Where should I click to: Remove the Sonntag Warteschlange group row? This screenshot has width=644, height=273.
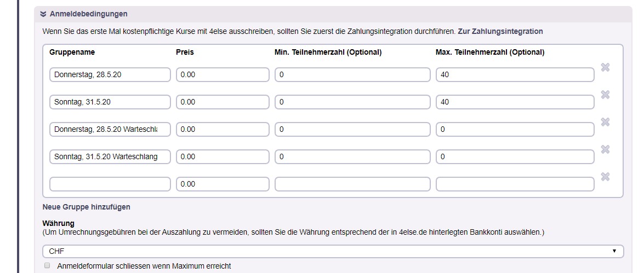click(605, 149)
